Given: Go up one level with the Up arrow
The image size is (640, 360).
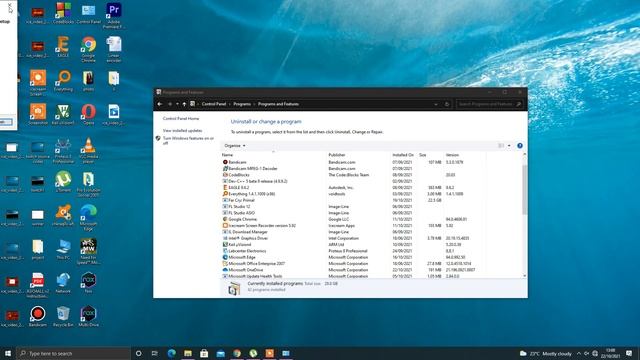Looking at the screenshot, I should click(x=184, y=104).
